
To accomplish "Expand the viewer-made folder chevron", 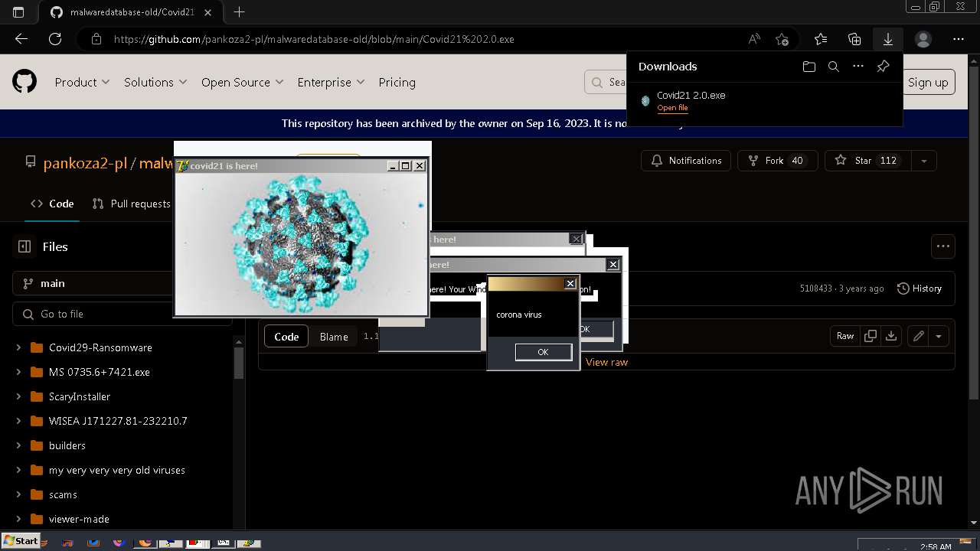I will 18,519.
